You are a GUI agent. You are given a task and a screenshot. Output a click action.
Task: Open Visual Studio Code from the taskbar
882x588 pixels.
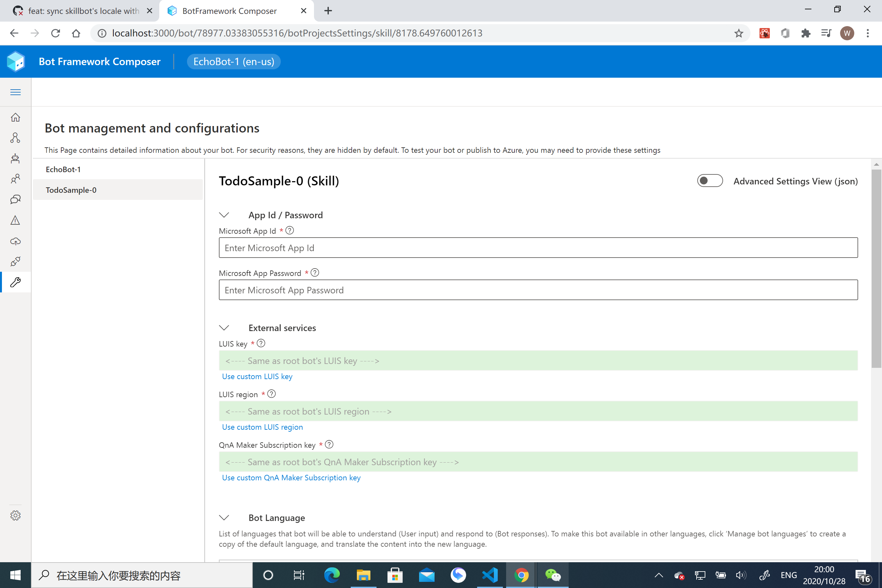[x=490, y=575]
